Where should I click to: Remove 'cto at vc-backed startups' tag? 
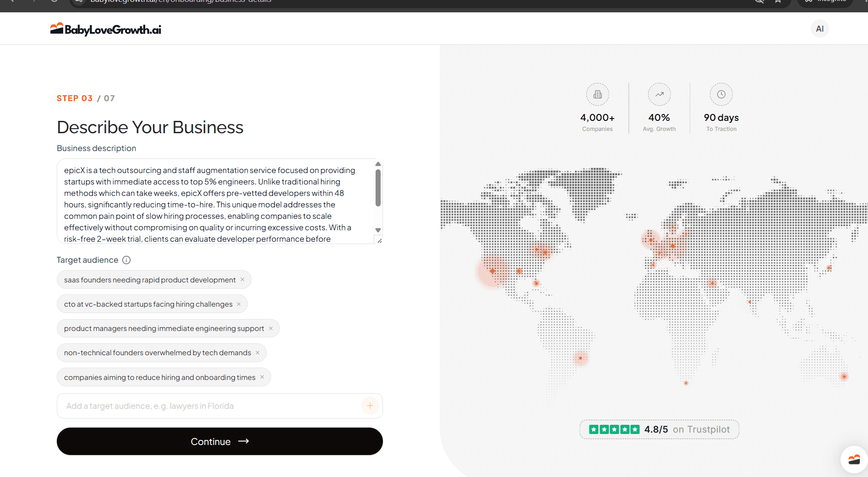pos(239,304)
